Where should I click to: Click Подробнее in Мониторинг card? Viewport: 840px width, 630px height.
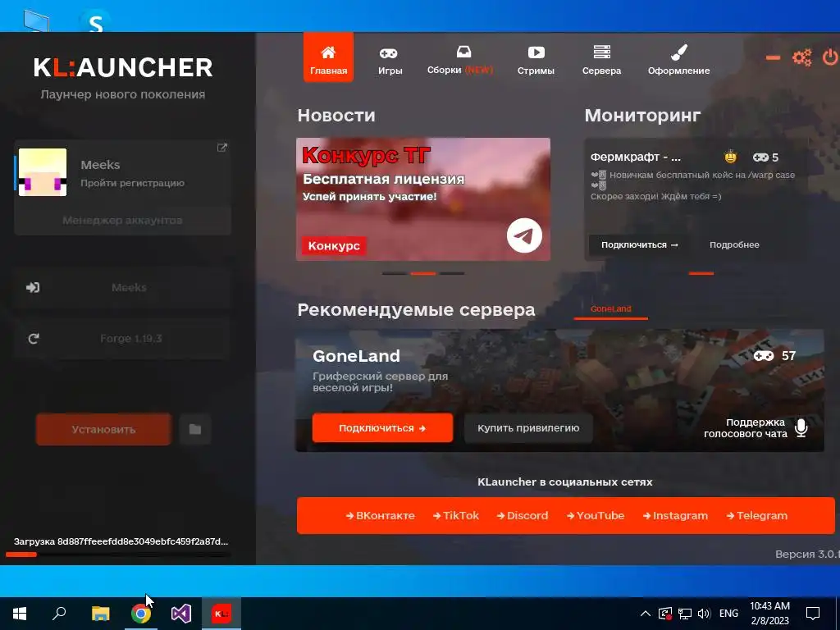(734, 244)
